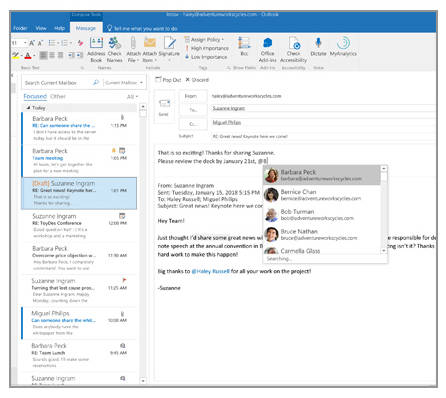This screenshot has width=446, height=398.
Task: Mark message as High Importance
Action: click(207, 48)
